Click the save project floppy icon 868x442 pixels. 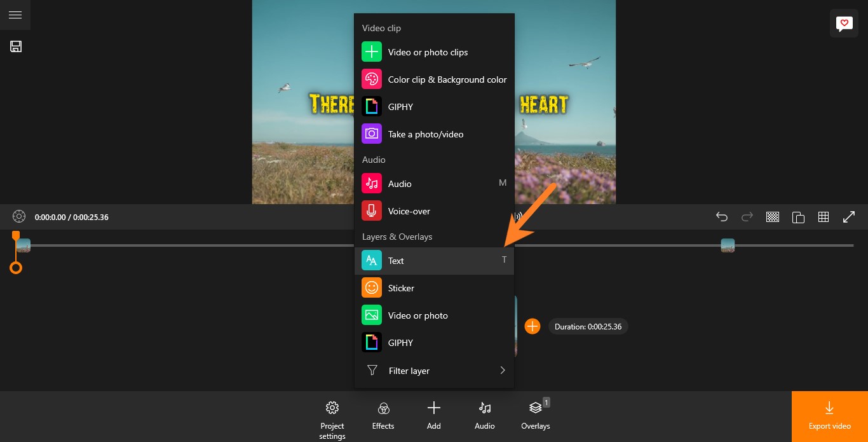pyautogui.click(x=16, y=46)
